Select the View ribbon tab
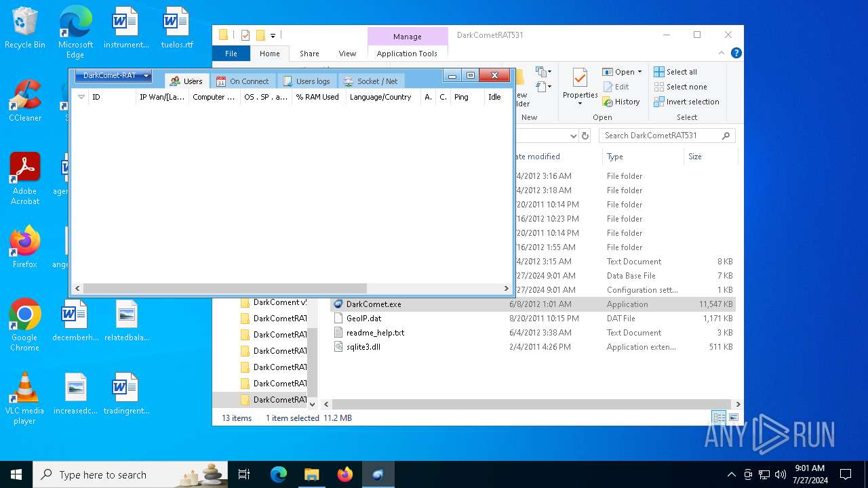 (x=347, y=54)
